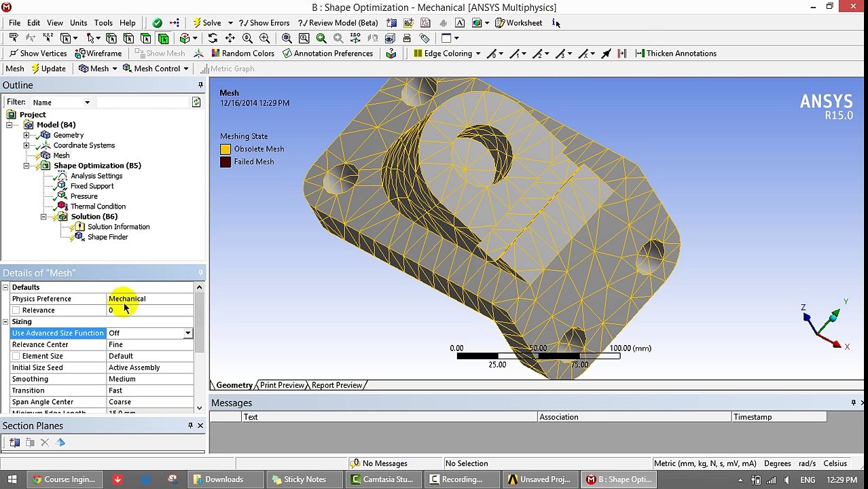Click the Show Whole Elements blue icon in Section Planes
Screen dimensions: 868x489
60,442
